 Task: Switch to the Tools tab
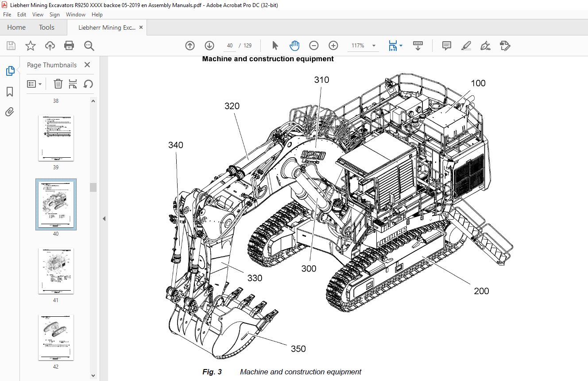[46, 27]
